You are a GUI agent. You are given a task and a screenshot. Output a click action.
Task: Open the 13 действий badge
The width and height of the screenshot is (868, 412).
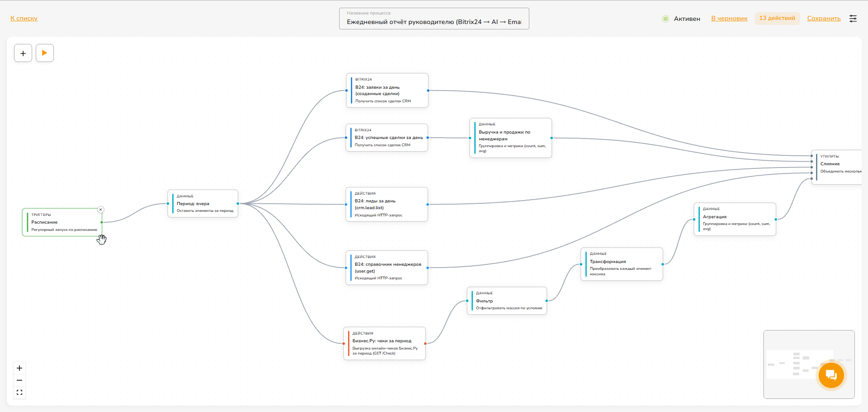click(777, 18)
